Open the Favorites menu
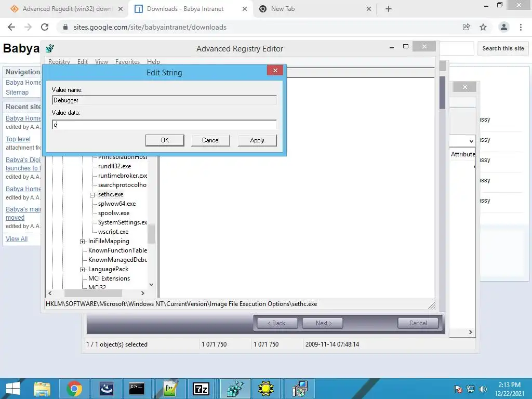Image resolution: width=532 pixels, height=399 pixels. coord(128,62)
